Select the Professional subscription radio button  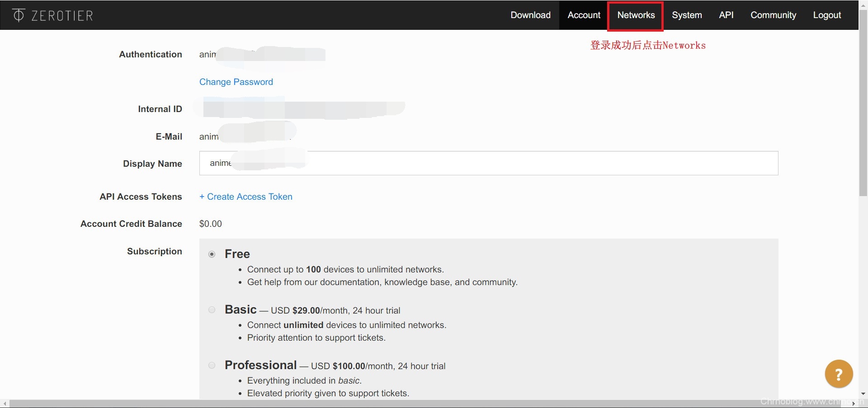pos(212,366)
